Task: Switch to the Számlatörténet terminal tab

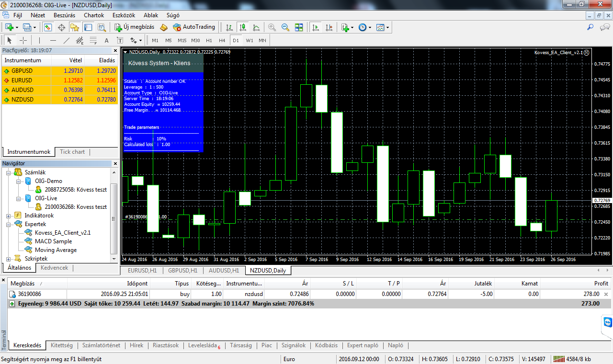Action: click(x=101, y=345)
